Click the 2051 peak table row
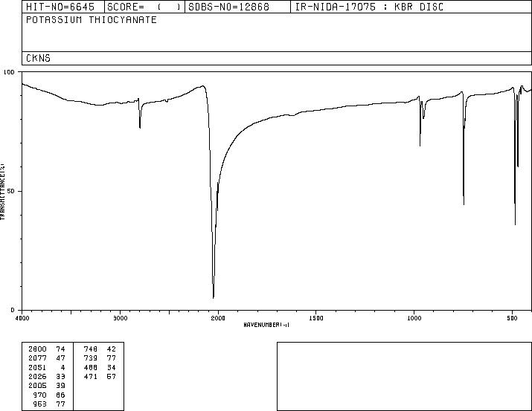The height and width of the screenshot is (411, 532). point(47,368)
